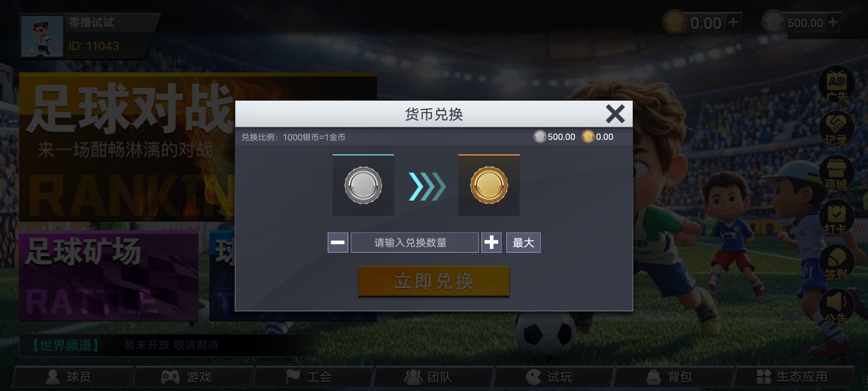Focus the 请输入兑换数量 input field
Screen dimensions: 868x391
pos(414,243)
